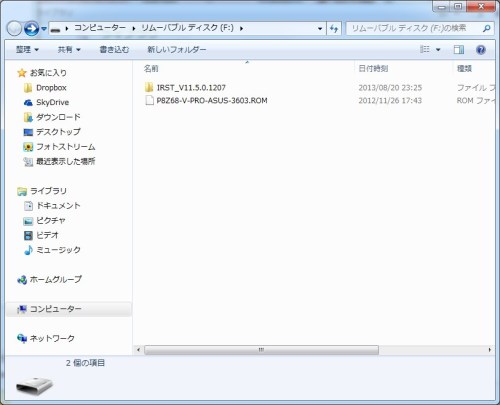Expand the arrow after コンピューター breadcrumb

(x=134, y=29)
